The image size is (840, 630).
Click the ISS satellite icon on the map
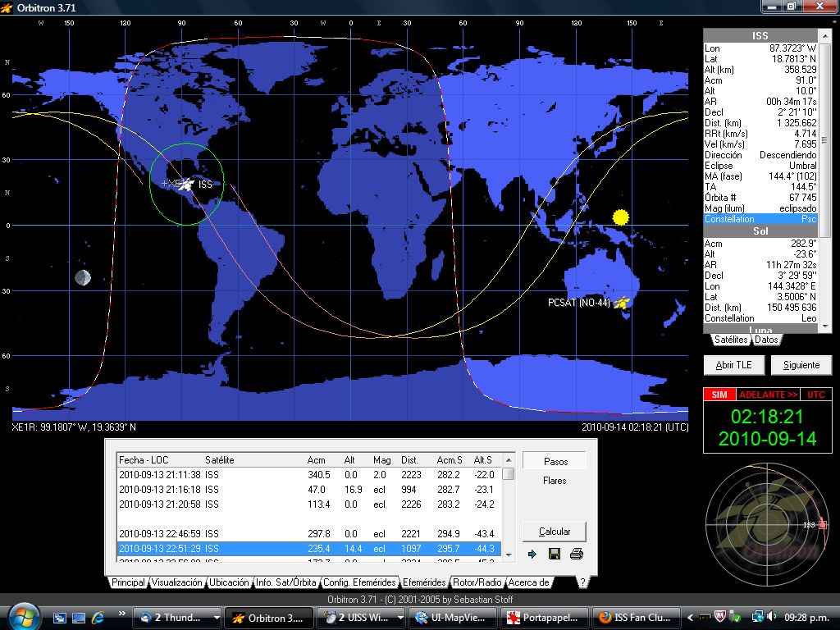pyautogui.click(x=186, y=185)
